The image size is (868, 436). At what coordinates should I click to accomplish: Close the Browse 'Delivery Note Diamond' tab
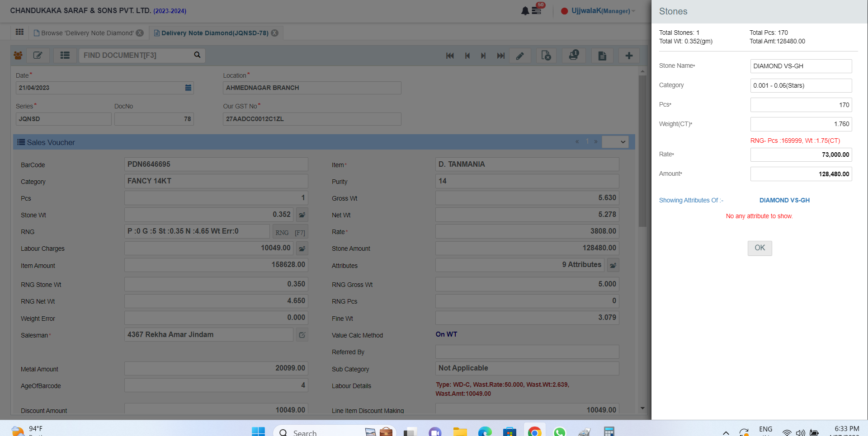point(140,33)
